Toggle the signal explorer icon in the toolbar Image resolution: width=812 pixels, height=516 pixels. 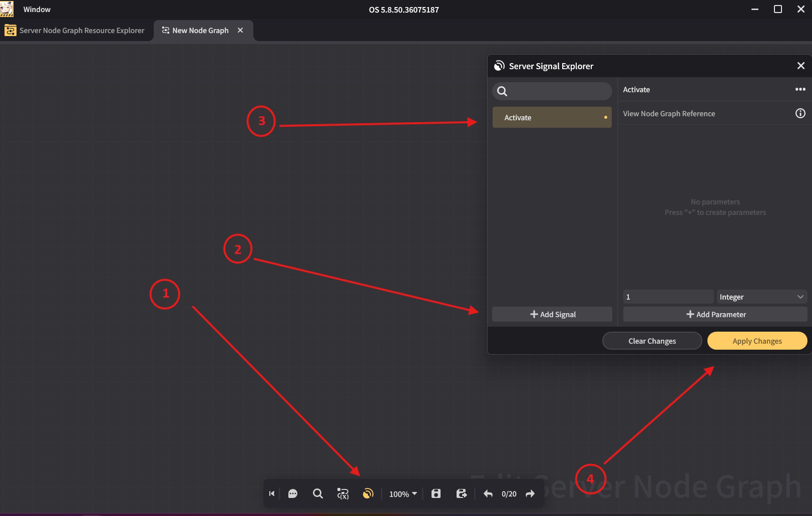(368, 494)
